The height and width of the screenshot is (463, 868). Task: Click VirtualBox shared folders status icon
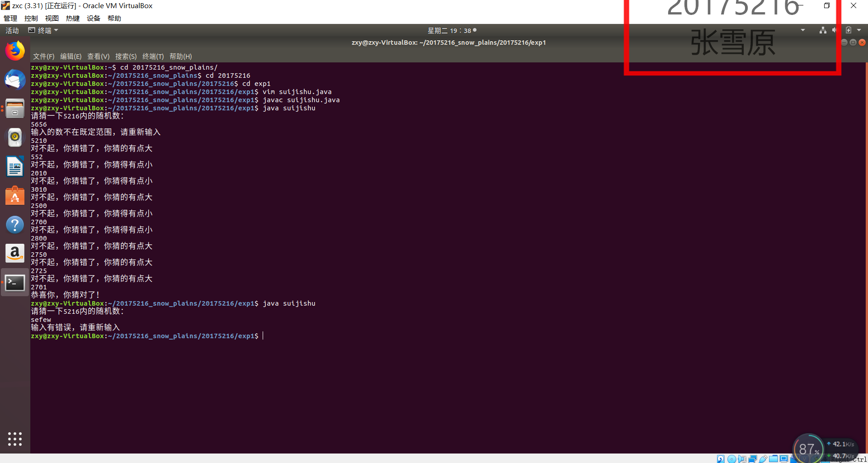point(774,459)
